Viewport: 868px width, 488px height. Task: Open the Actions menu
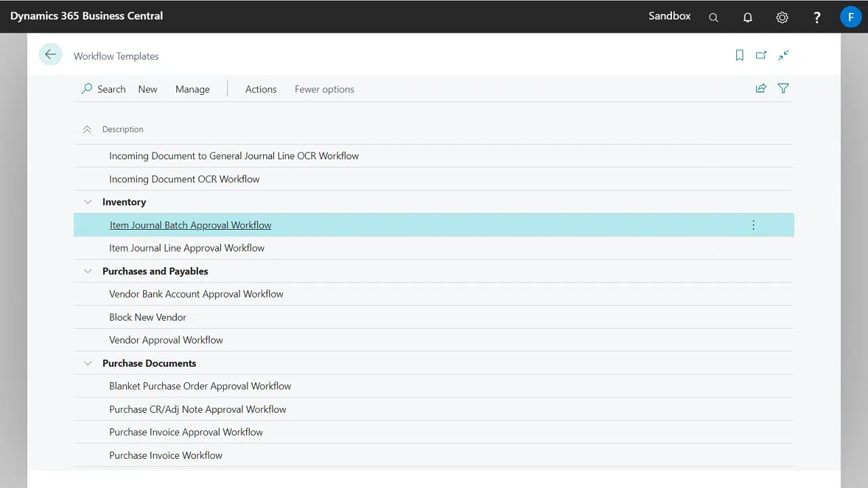click(261, 89)
